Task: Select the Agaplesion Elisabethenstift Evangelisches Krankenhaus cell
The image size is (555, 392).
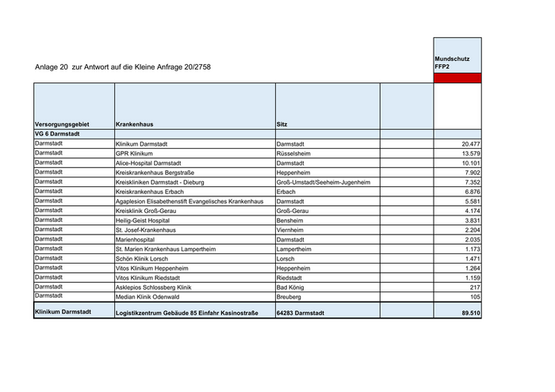Action: [x=189, y=201]
